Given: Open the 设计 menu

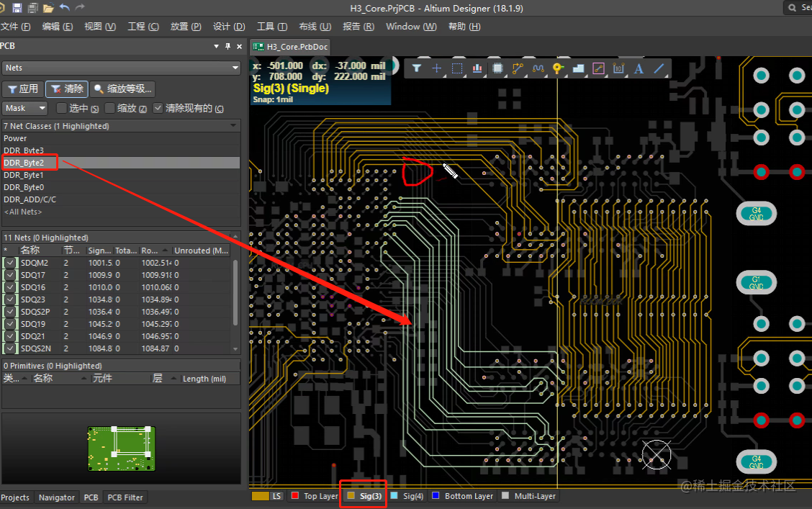Looking at the screenshot, I should click(228, 27).
